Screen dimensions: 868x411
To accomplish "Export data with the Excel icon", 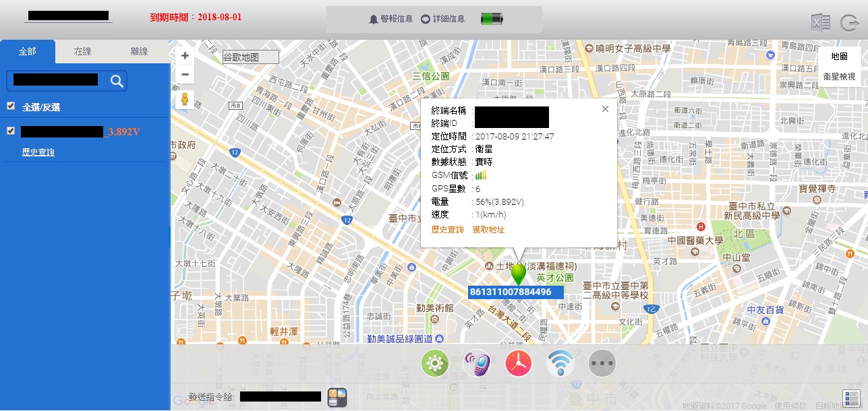I will point(820,23).
